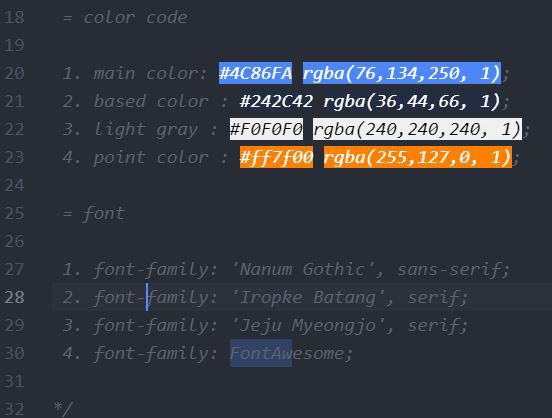The image size is (552, 418).
Task: Click line number 20 in the gutter
Action: click(14, 73)
